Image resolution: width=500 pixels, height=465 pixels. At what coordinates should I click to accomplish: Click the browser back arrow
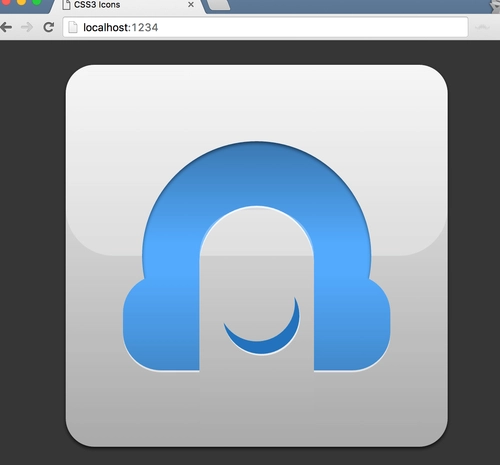coord(6,27)
